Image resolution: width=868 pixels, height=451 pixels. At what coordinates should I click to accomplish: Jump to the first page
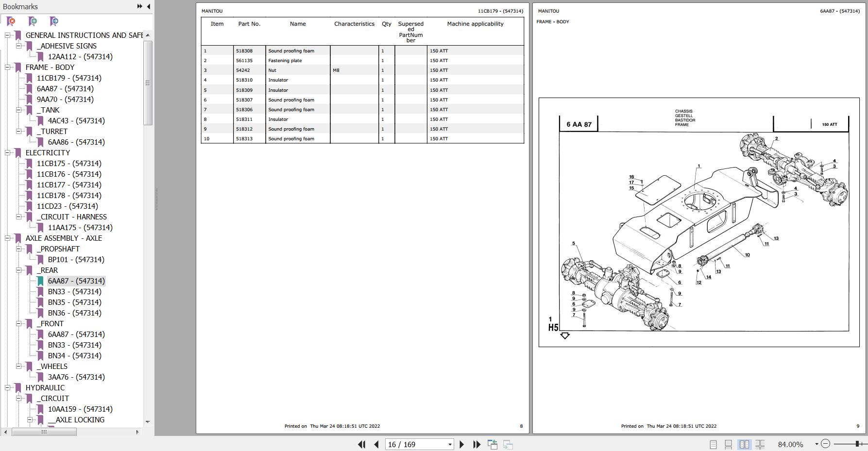(361, 444)
